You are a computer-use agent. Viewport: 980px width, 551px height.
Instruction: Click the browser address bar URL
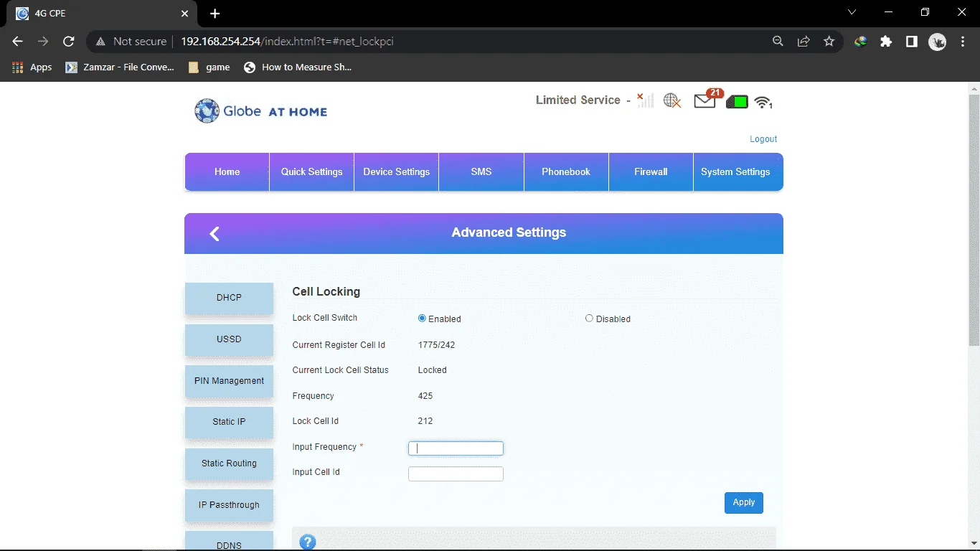tap(287, 42)
